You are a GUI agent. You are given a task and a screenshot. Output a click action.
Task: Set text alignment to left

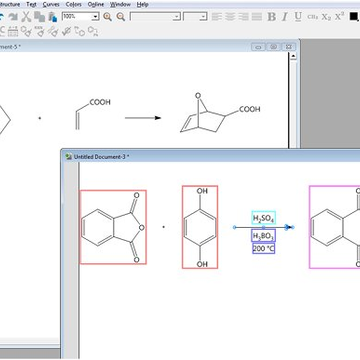(x=217, y=17)
